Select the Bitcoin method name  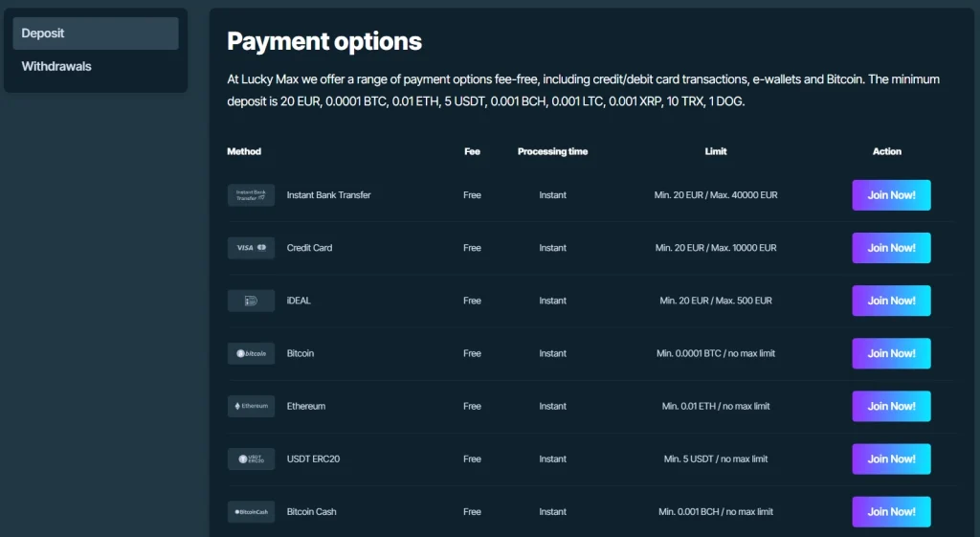coord(300,353)
